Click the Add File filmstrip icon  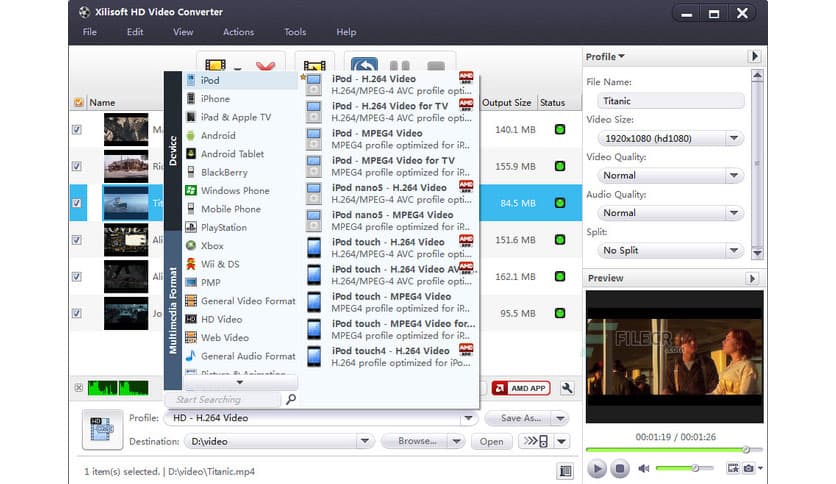coord(215,65)
